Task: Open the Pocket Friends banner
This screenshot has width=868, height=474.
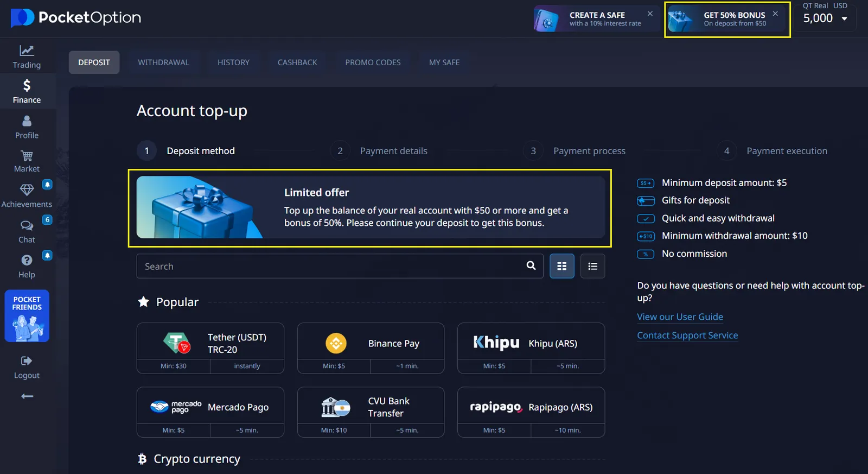Action: 27,316
